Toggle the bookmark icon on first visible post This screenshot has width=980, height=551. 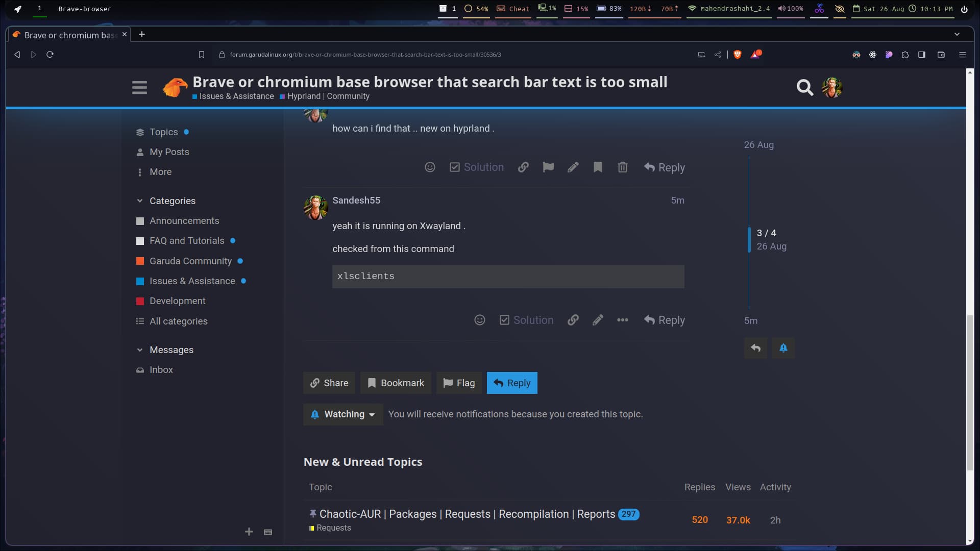(598, 166)
